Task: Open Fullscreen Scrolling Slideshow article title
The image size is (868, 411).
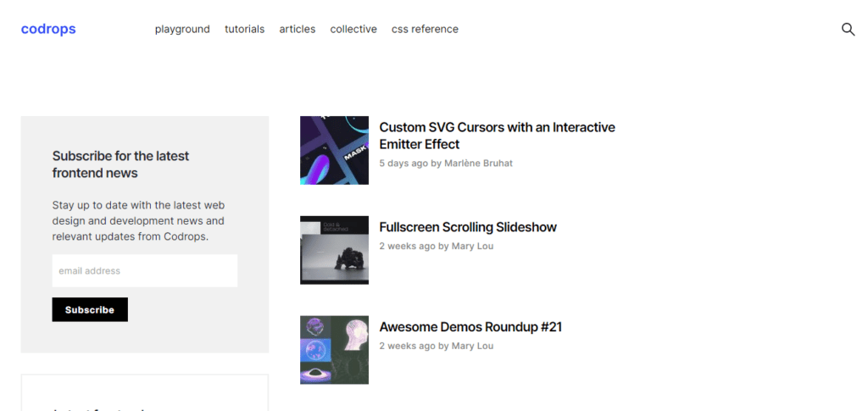Action: click(468, 227)
